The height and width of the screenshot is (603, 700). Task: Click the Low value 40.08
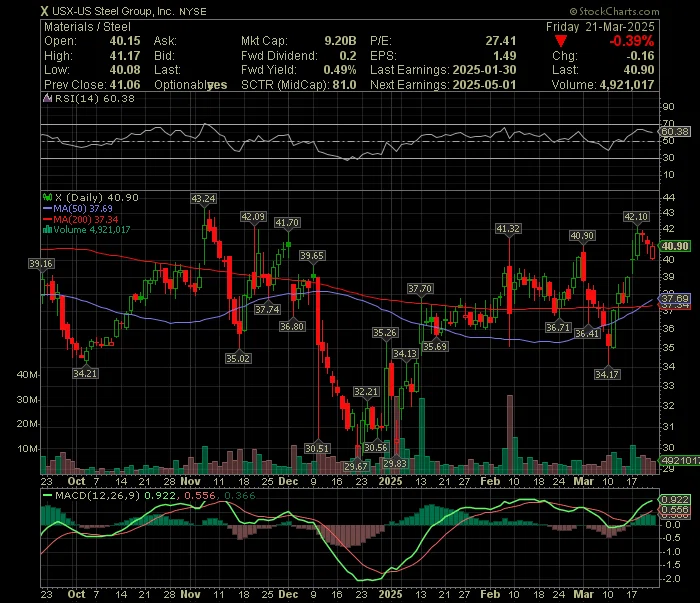[x=125, y=70]
